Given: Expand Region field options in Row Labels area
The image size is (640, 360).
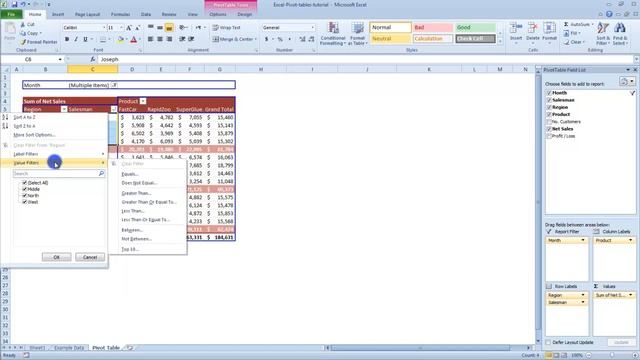Looking at the screenshot, I should pyautogui.click(x=582, y=295).
